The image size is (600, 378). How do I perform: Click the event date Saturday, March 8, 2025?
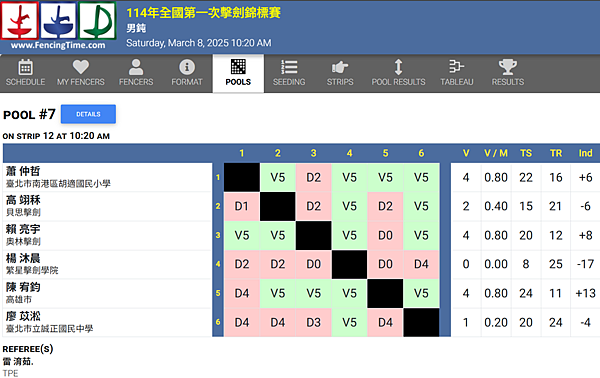(178, 43)
